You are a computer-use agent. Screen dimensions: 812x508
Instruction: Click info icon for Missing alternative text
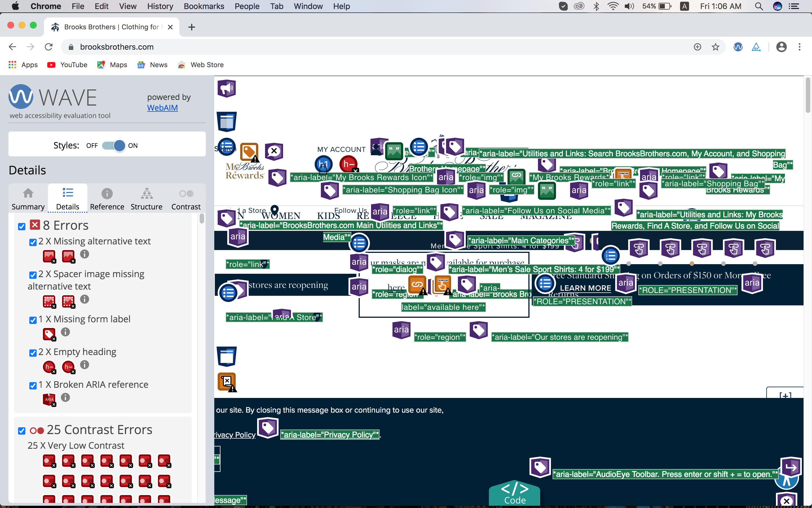pyautogui.click(x=85, y=254)
